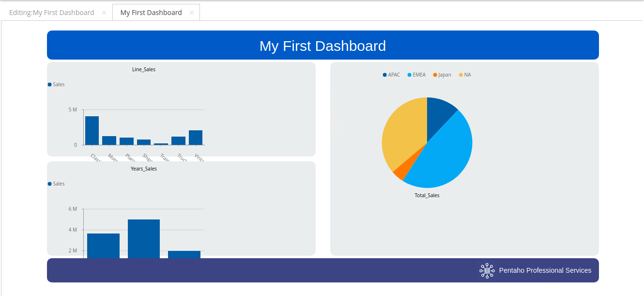Close the Editing:My First Dashboard tab
Image resolution: width=644 pixels, height=296 pixels.
(104, 13)
